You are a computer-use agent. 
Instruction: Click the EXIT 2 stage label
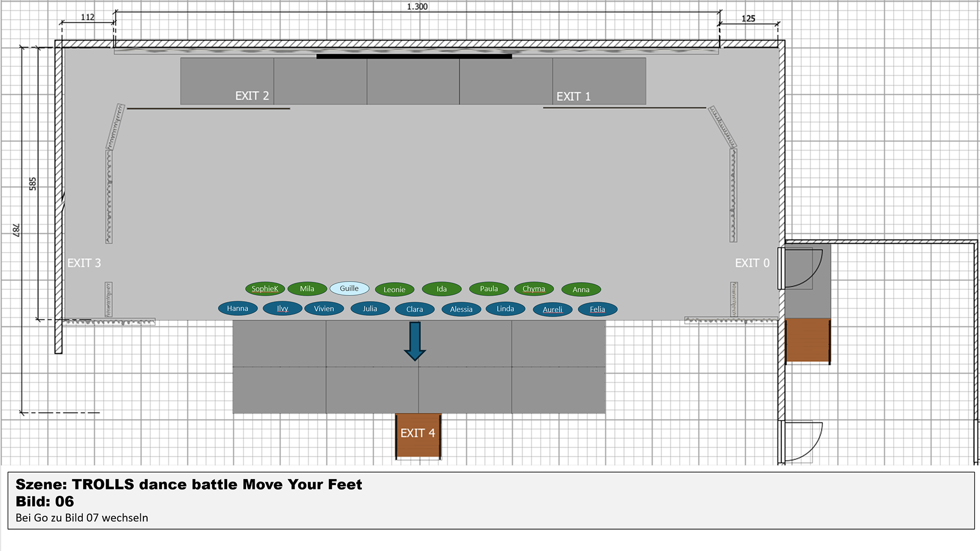[x=252, y=96]
